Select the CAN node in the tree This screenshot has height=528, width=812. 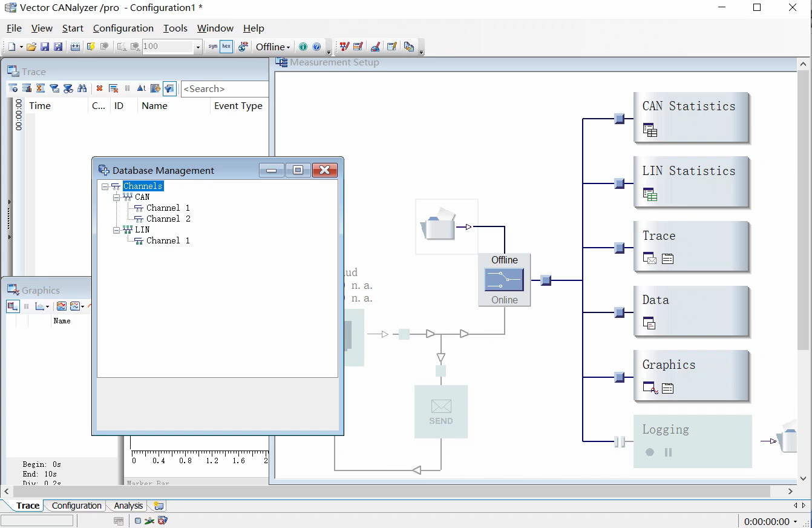point(142,197)
